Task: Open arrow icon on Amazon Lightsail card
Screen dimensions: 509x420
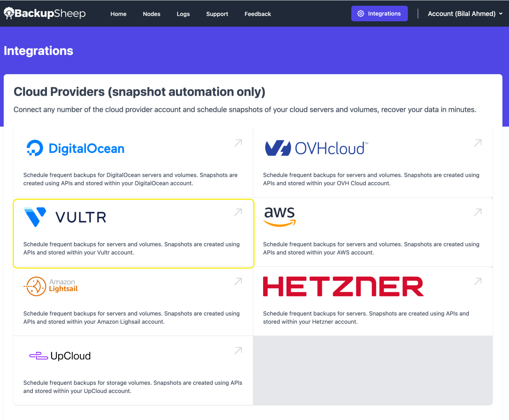Action: pyautogui.click(x=238, y=281)
